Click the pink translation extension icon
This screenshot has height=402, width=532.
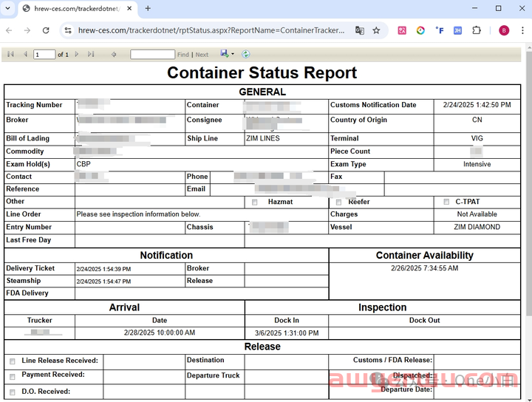click(x=402, y=30)
